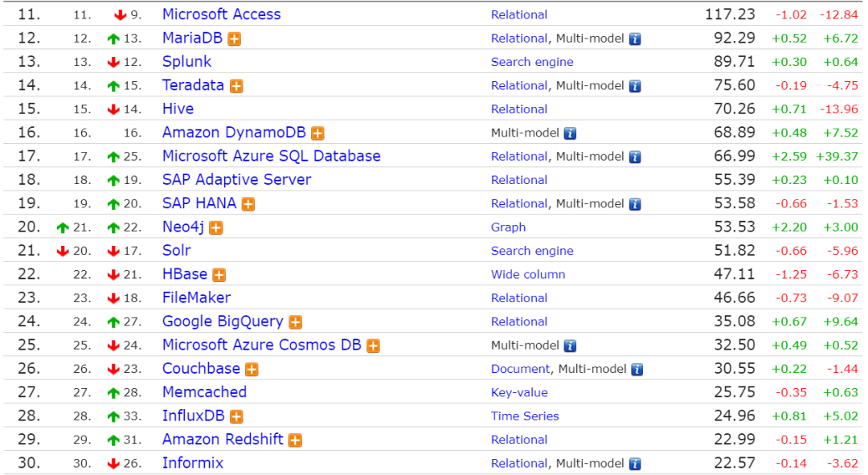
Task: Open the Microsoft Access database link
Action: [x=221, y=14]
